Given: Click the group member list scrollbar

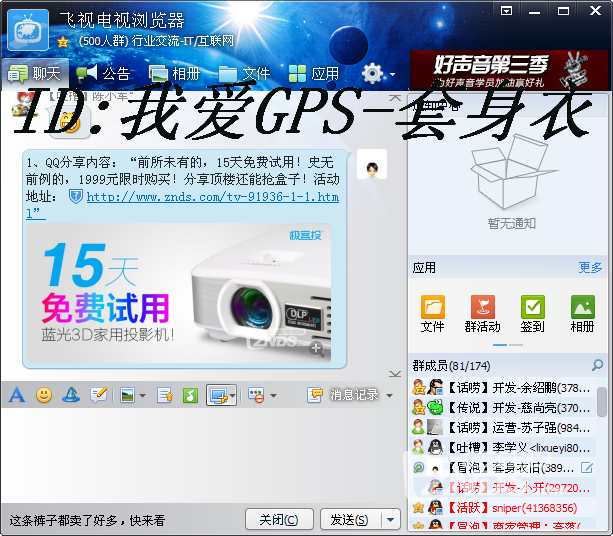Looking at the screenshot, I should (603, 402).
